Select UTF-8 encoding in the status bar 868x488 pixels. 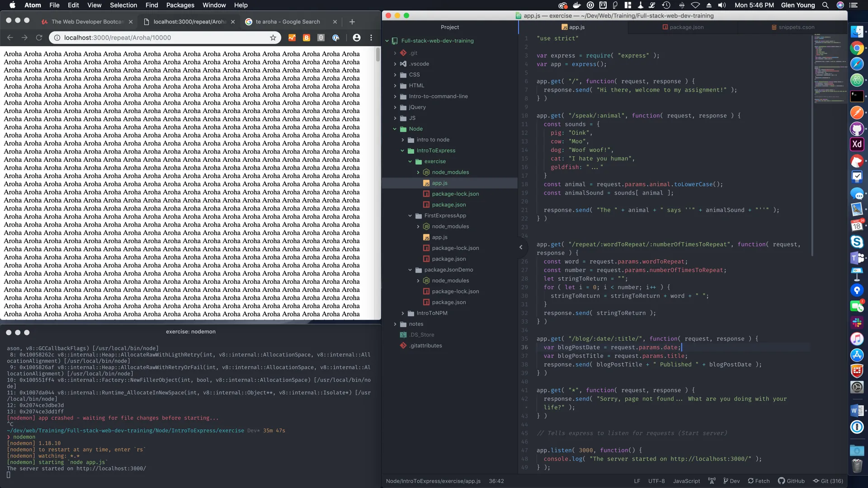point(657,481)
